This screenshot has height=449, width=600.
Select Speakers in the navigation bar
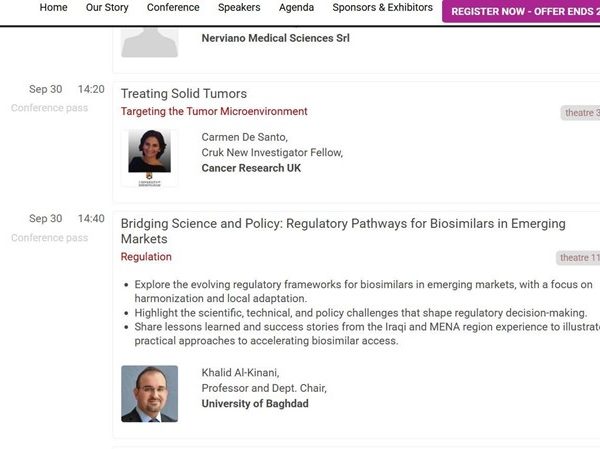(239, 8)
